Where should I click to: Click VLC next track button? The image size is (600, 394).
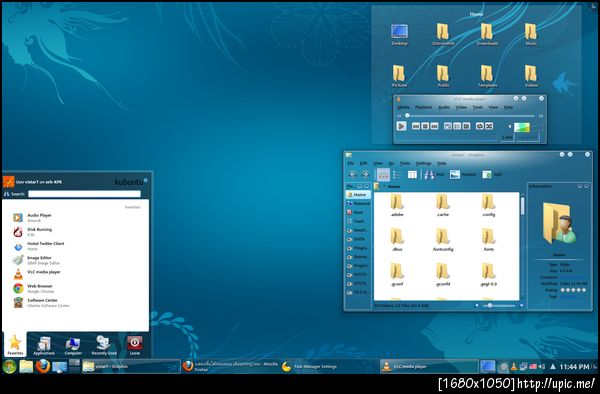[434, 126]
